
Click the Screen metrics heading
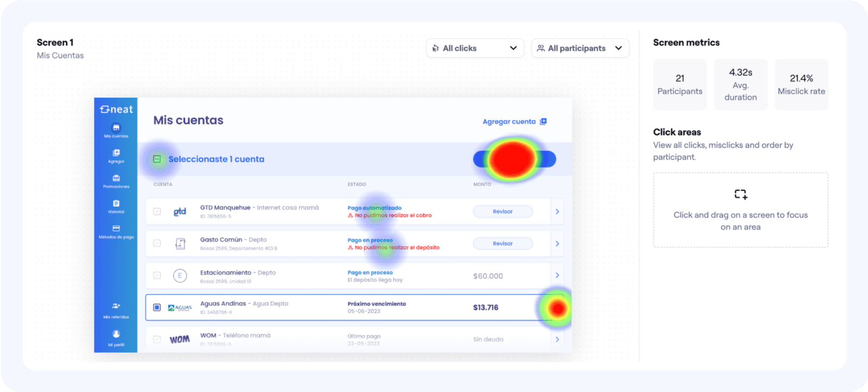[x=686, y=42]
